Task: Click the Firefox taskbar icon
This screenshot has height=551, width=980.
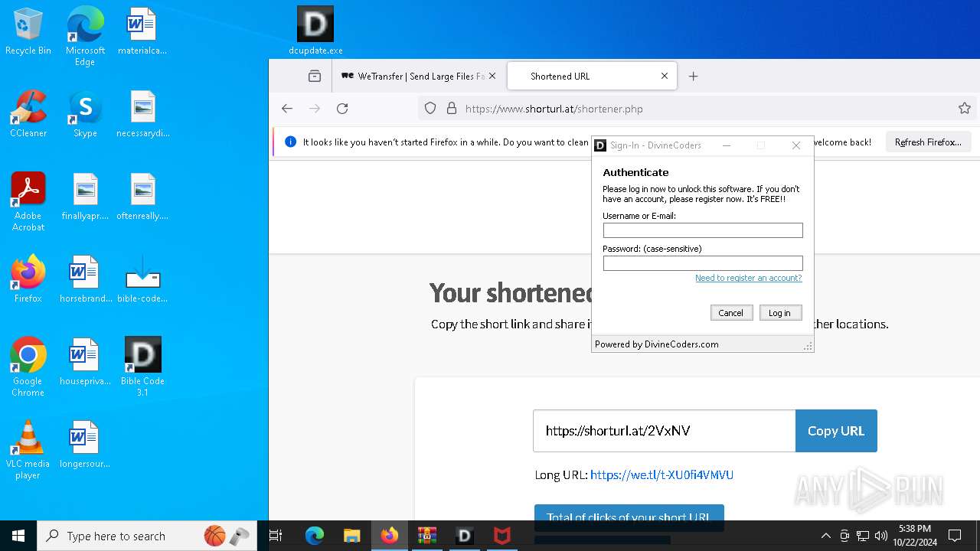Action: [x=390, y=536]
